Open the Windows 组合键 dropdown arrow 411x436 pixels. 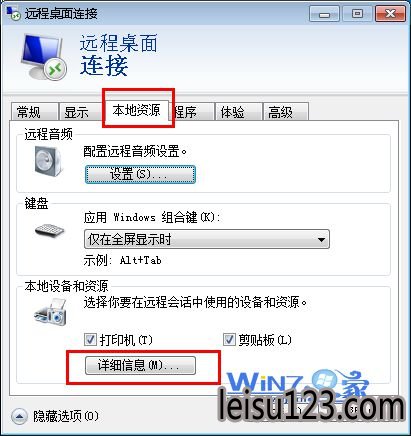click(321, 239)
